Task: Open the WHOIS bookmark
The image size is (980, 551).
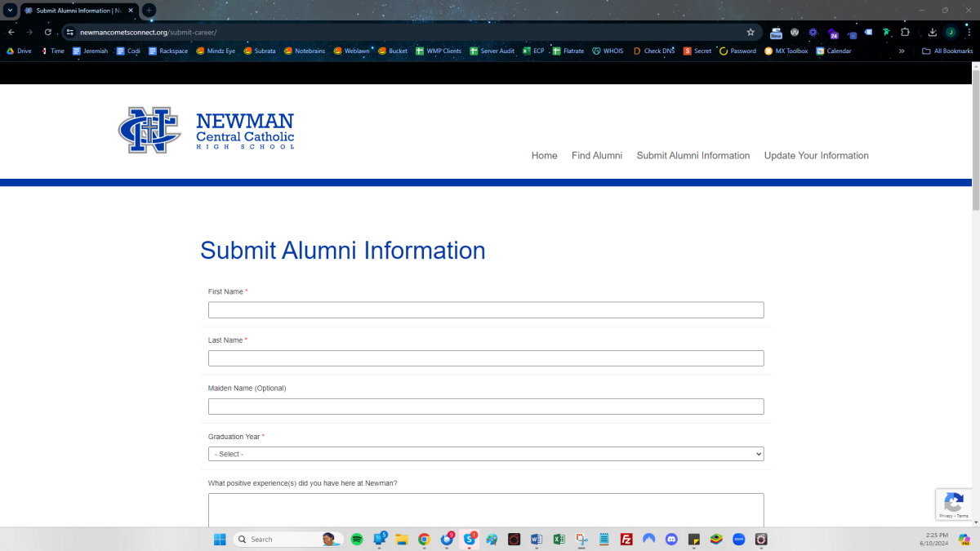Action: (x=607, y=51)
